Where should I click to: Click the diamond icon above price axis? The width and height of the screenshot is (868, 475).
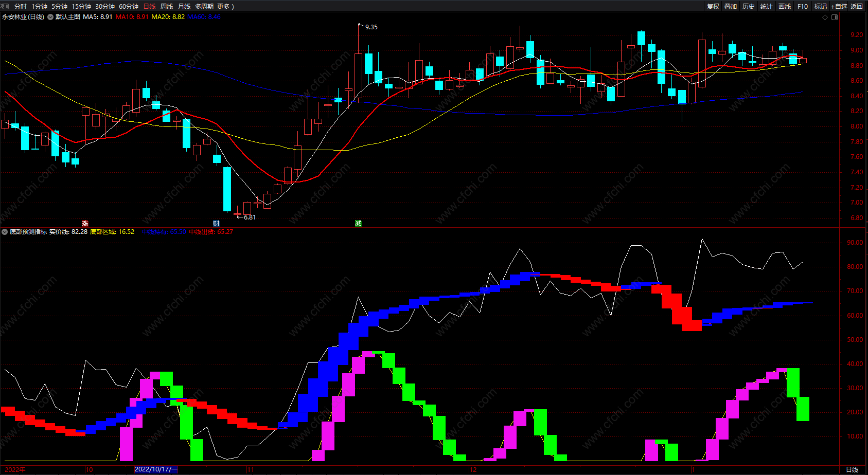[825, 17]
